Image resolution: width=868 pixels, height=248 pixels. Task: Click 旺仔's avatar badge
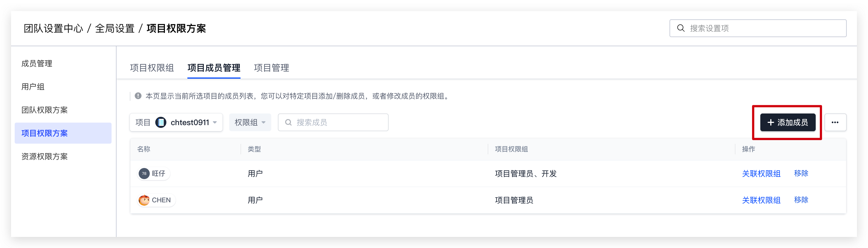(144, 174)
